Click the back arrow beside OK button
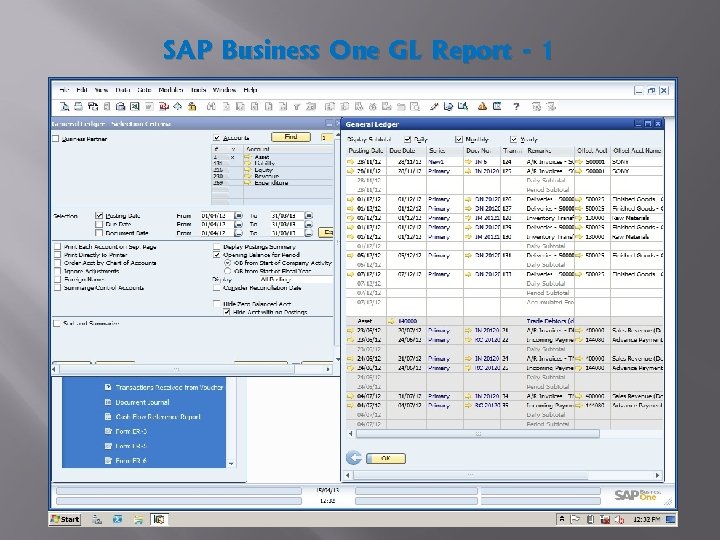720x540 pixels. (354, 458)
